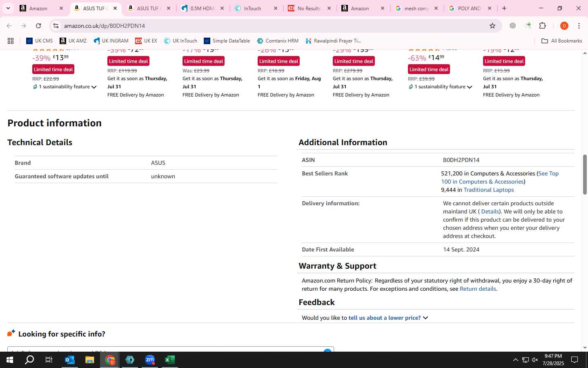The height and width of the screenshot is (368, 588).
Task: Open the orange profile avatar
Action: (564, 26)
